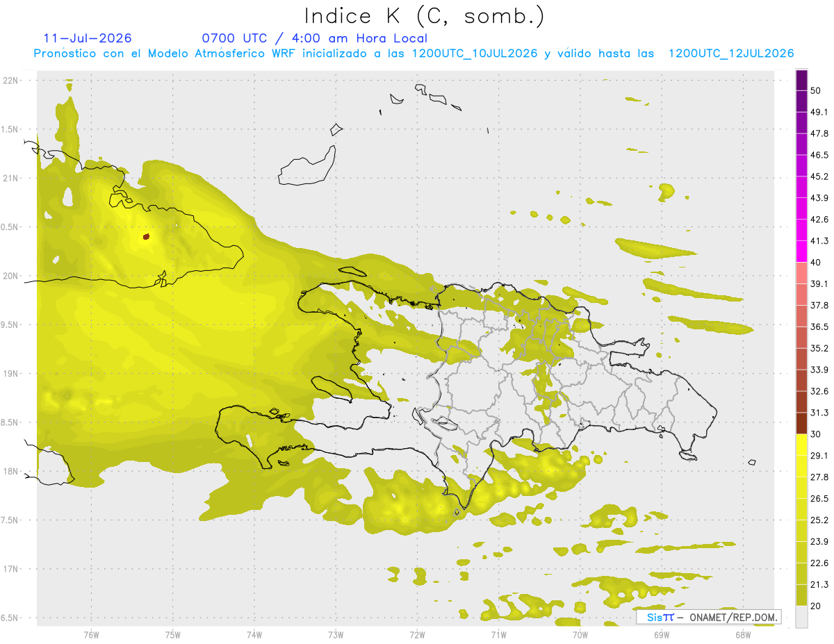Click the colorbar label '50'
This screenshot has width=834, height=644.
816,91
